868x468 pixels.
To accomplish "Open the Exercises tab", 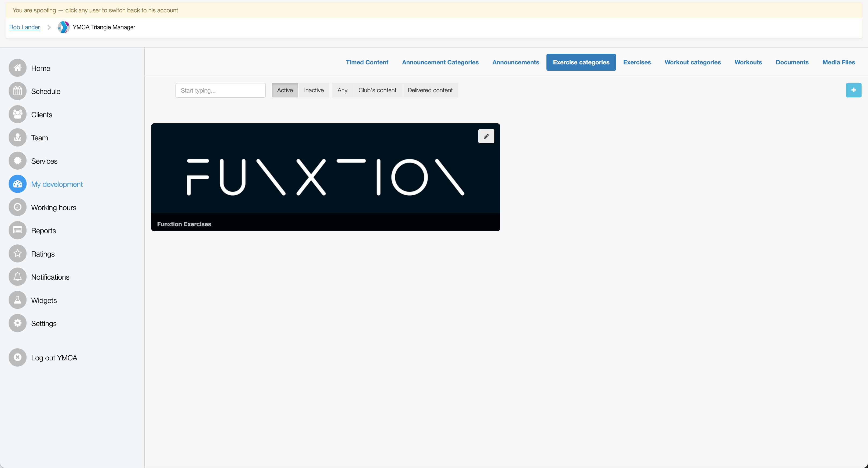I will click(x=637, y=62).
